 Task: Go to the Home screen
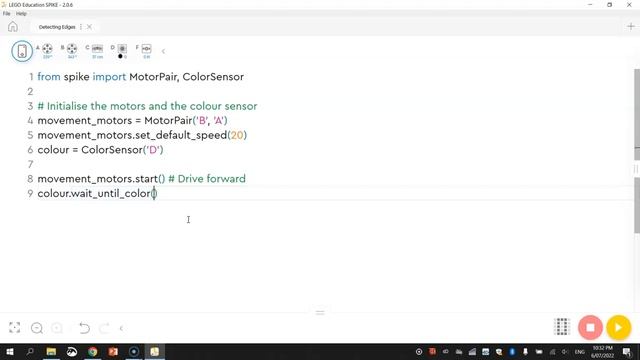tap(13, 27)
